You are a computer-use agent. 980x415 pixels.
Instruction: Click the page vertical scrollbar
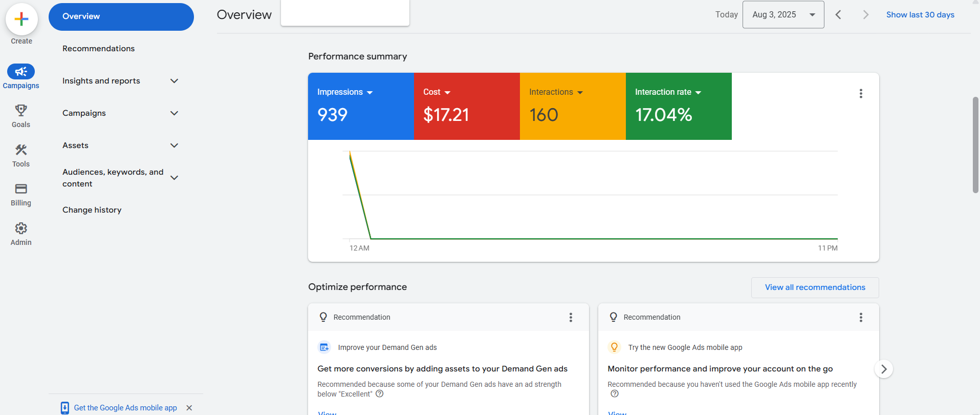(x=975, y=145)
